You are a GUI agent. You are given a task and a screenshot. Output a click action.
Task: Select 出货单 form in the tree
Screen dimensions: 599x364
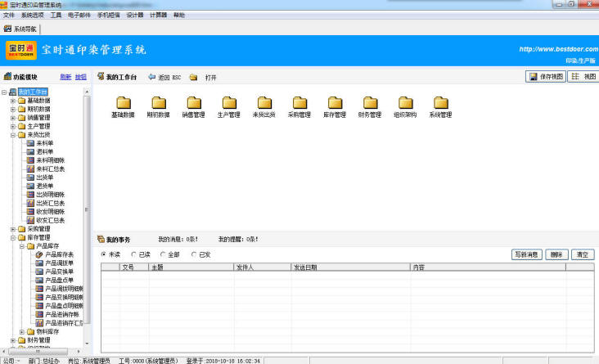(x=45, y=178)
